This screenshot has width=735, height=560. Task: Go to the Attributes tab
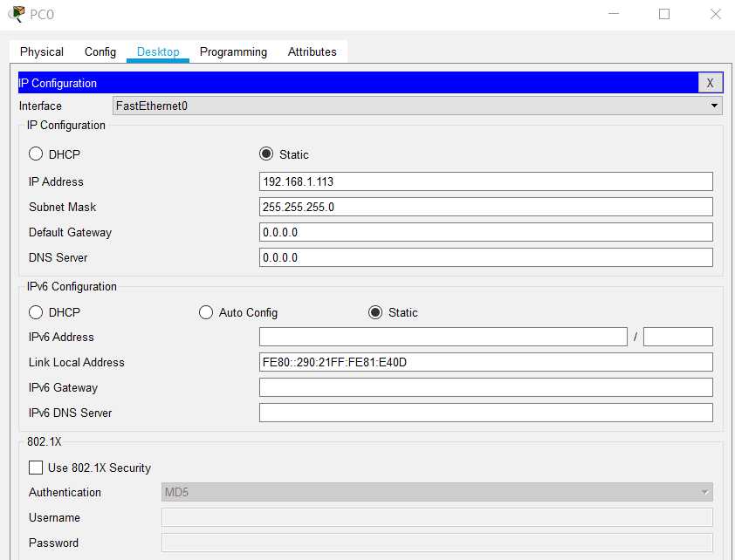312,51
